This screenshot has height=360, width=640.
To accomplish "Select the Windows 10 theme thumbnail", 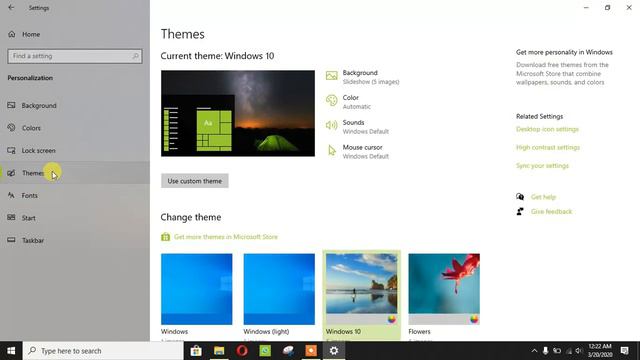I will tap(361, 289).
